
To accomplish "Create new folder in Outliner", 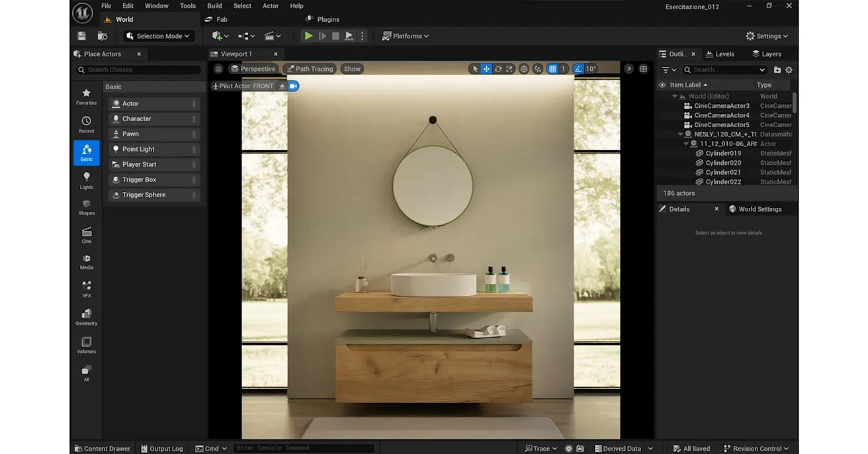I will pyautogui.click(x=777, y=69).
